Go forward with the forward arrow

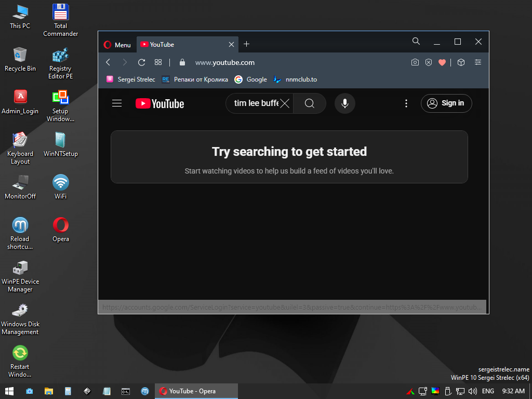[125, 62]
